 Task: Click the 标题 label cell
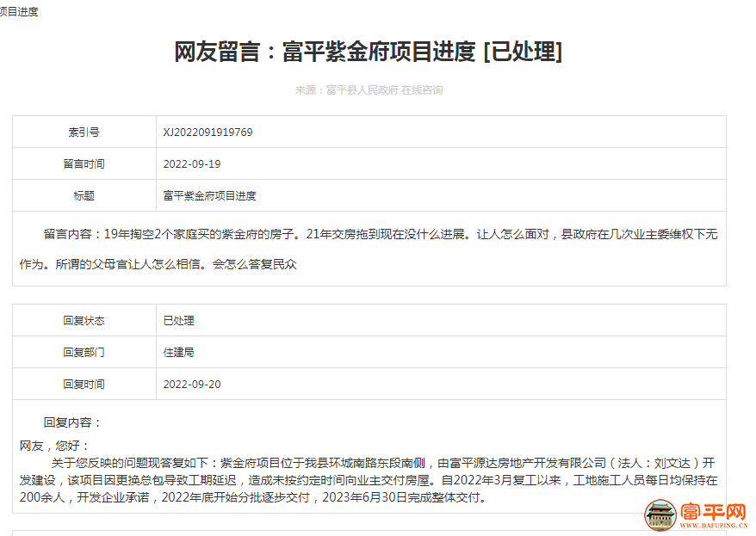(84, 195)
